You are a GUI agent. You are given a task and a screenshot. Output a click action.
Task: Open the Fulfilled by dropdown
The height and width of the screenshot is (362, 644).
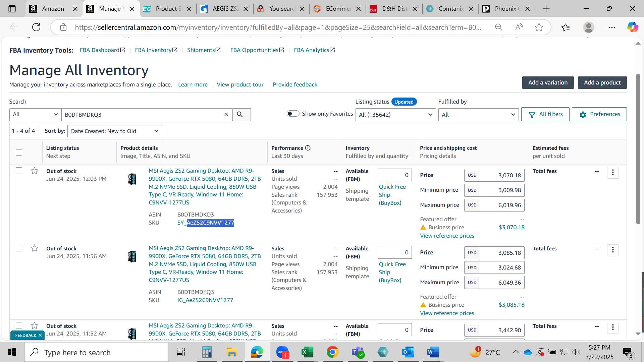(x=478, y=115)
